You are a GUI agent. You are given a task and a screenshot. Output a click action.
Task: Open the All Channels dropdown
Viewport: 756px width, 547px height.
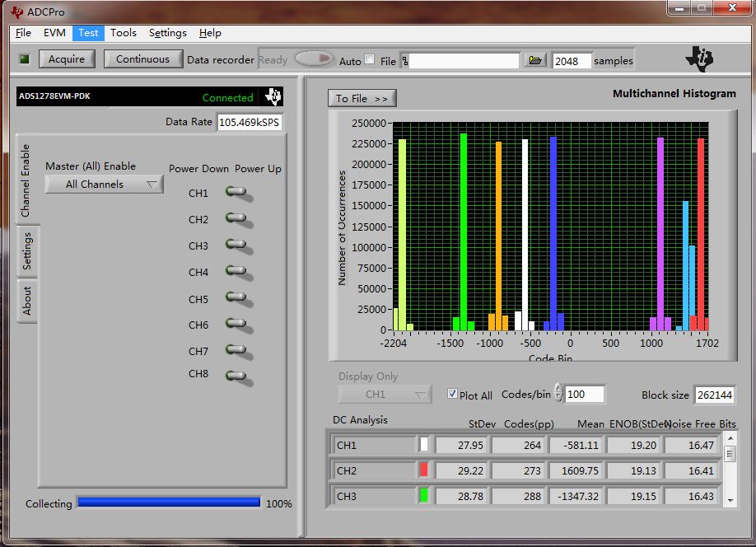[104, 185]
